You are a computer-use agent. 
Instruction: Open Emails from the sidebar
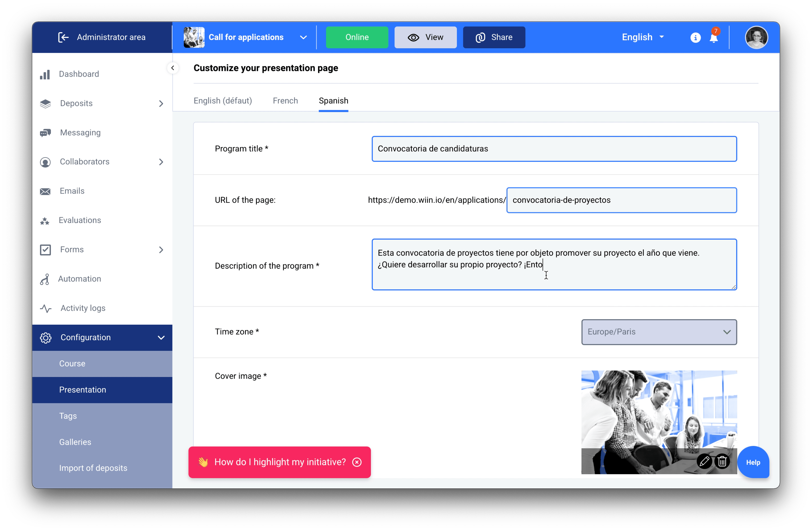coord(72,191)
